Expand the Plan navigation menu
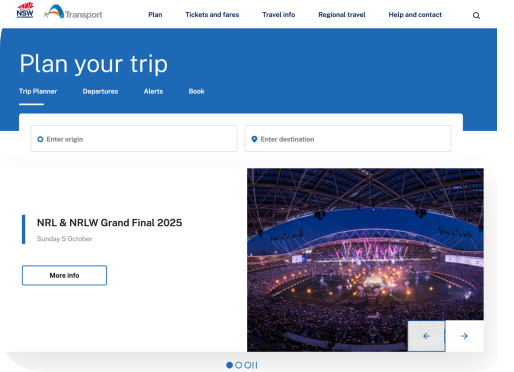This screenshot has height=372, width=514. tap(155, 15)
